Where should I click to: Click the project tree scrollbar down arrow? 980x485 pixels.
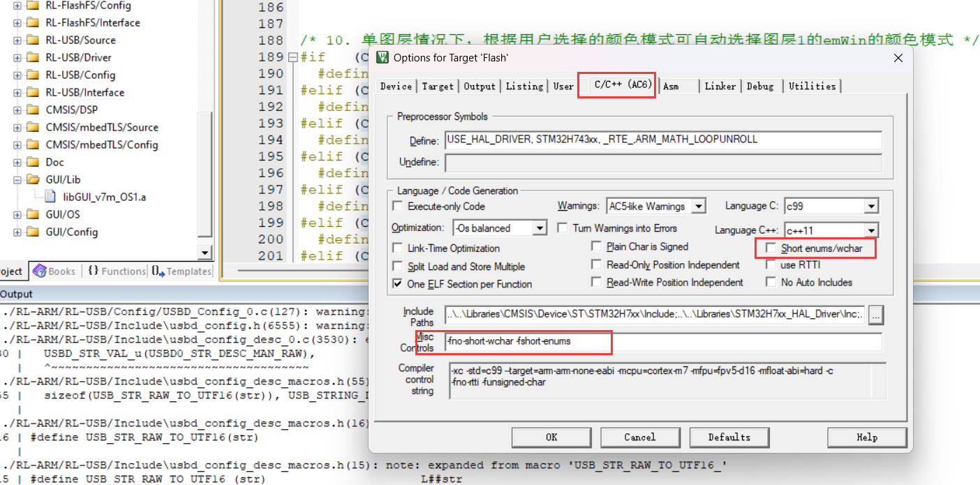[x=205, y=253]
